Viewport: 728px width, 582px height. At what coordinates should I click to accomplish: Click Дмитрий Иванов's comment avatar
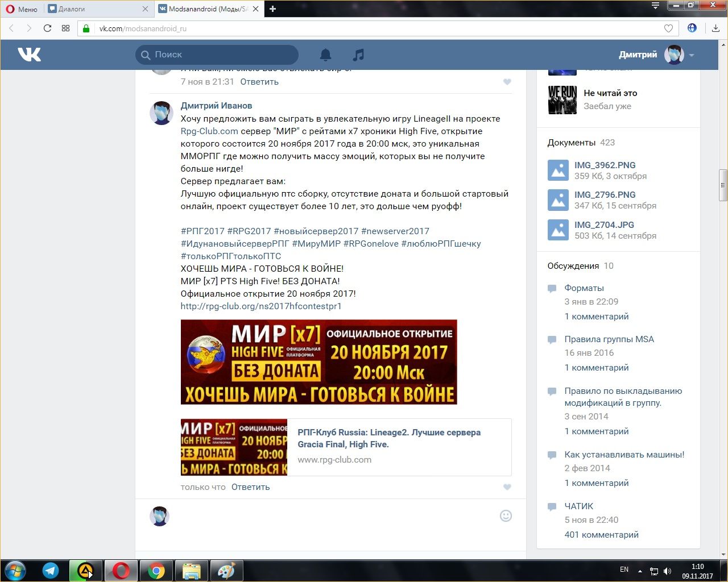(x=162, y=113)
